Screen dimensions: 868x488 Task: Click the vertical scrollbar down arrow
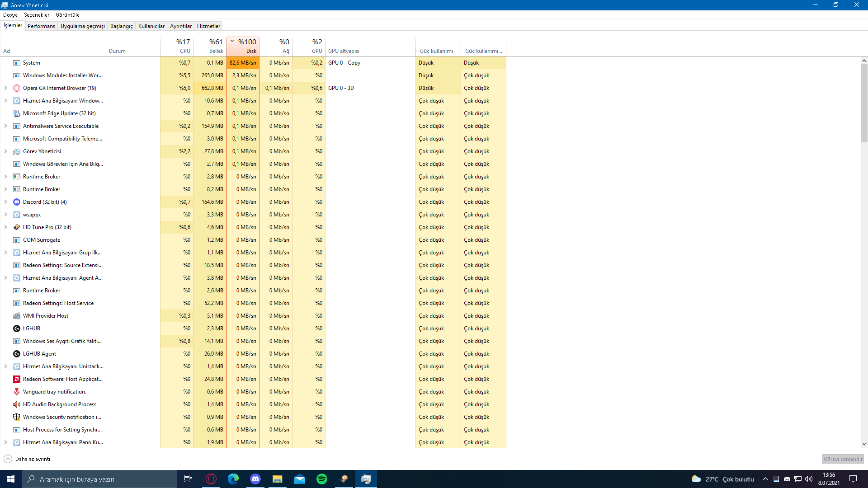[x=864, y=444]
